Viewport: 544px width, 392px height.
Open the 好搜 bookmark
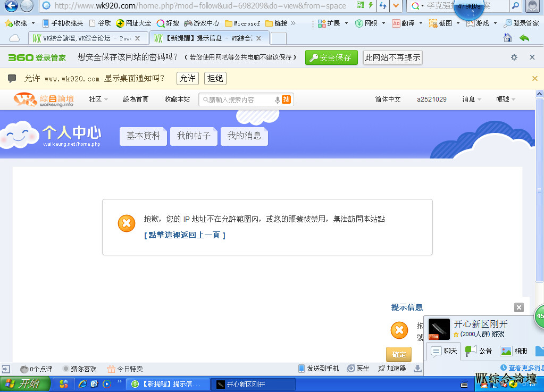[x=168, y=23]
